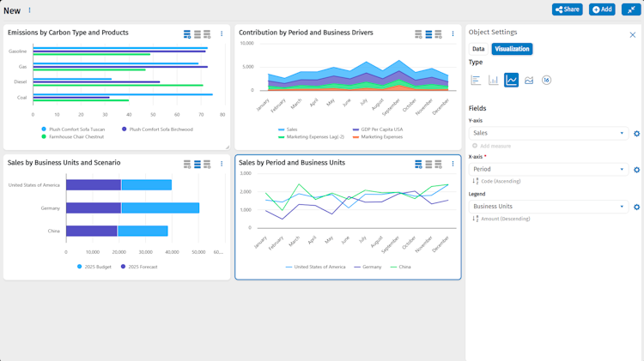This screenshot has width=644, height=361.
Task: Open Sales by Business Units and Scenario kebab menu
Action: point(222,164)
